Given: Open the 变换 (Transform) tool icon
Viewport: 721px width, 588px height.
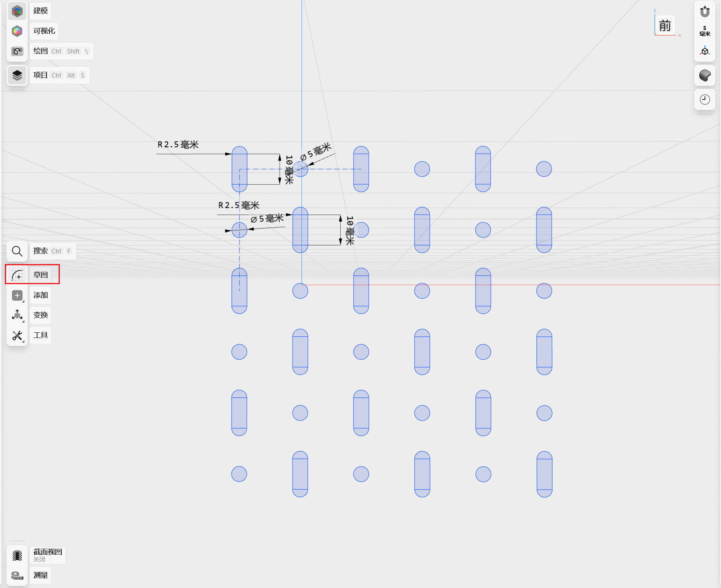Looking at the screenshot, I should tap(17, 315).
